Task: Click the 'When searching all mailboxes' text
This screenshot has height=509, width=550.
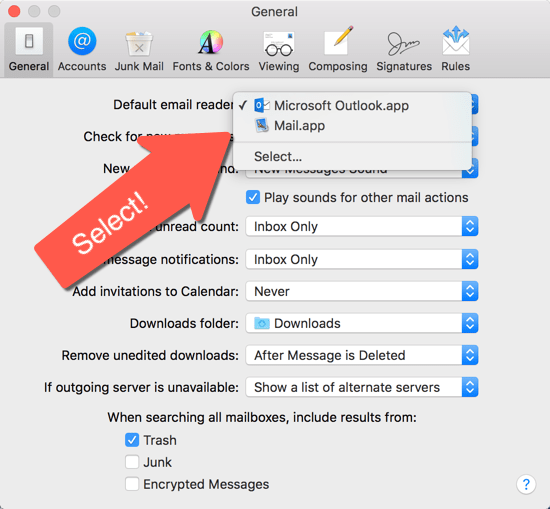Action: (262, 417)
